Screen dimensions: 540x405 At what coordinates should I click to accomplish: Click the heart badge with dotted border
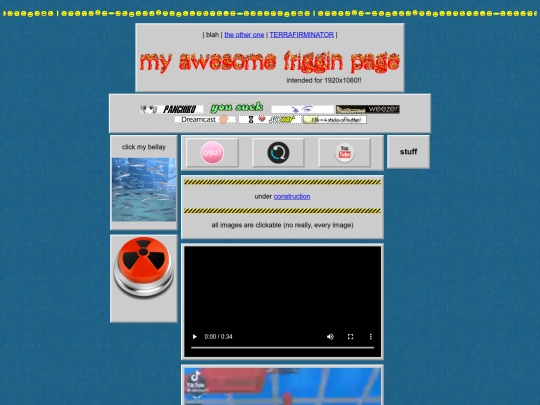[270, 120]
